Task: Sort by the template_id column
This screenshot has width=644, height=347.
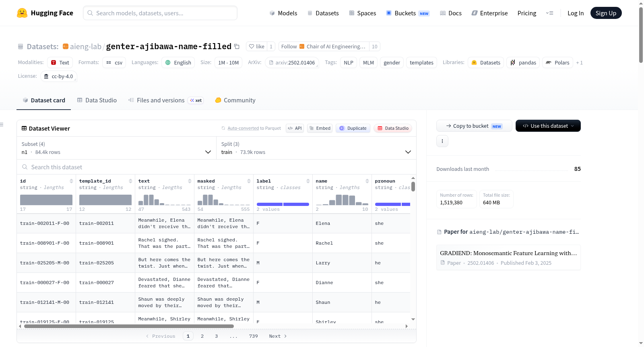Action: point(130,181)
